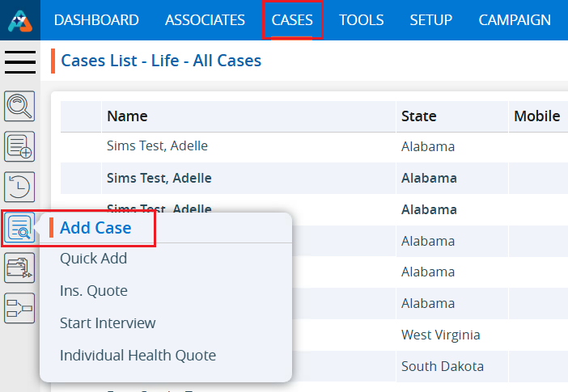Open the Tools menu

(x=361, y=20)
